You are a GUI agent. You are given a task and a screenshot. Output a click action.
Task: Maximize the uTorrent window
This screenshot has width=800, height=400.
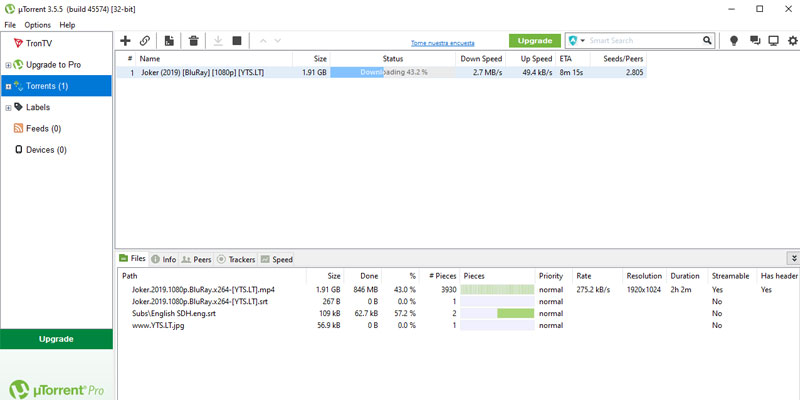(760, 9)
